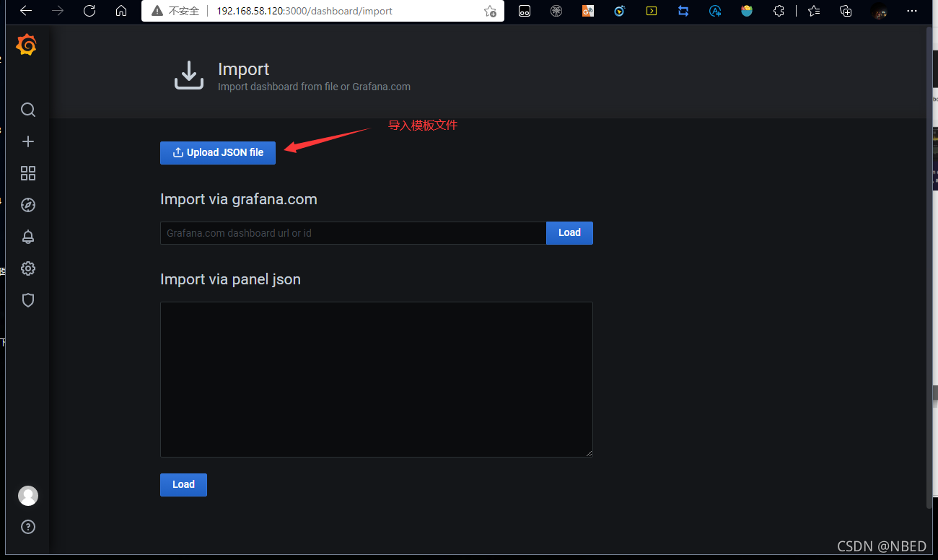Image resolution: width=938 pixels, height=560 pixels.
Task: Open the puzzle-piece Extensions icon
Action: click(779, 11)
